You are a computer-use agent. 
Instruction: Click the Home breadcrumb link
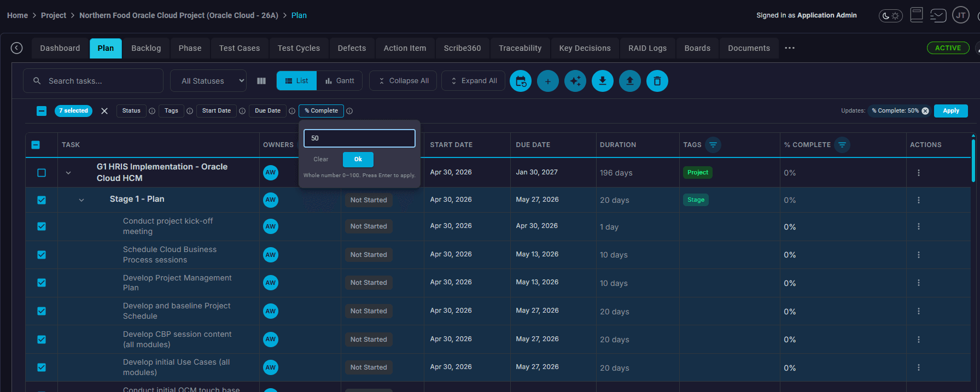coord(17,15)
